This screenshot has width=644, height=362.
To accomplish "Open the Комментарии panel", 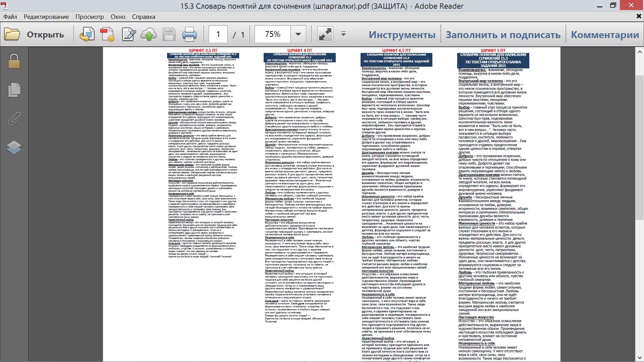I will click(x=605, y=35).
